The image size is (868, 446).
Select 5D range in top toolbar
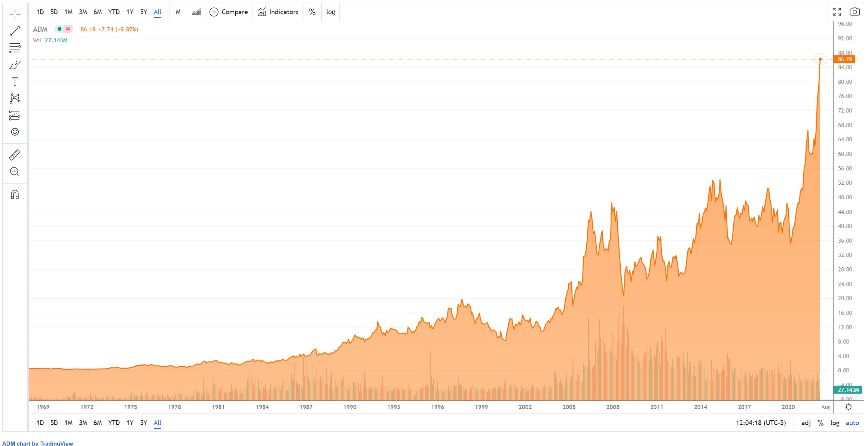(x=54, y=12)
